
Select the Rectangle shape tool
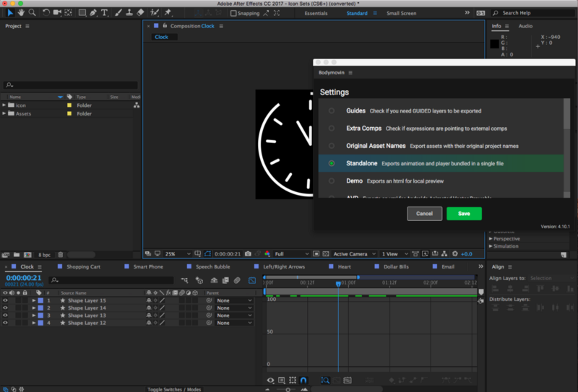pos(82,13)
